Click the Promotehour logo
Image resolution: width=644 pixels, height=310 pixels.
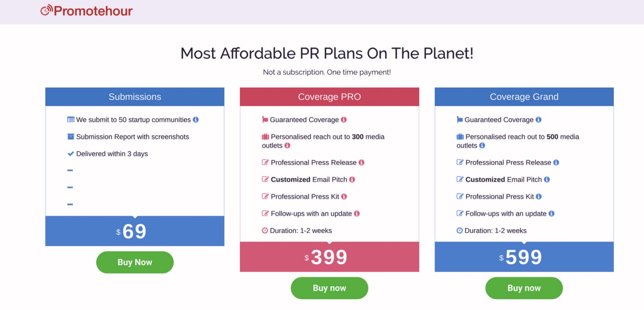[87, 11]
